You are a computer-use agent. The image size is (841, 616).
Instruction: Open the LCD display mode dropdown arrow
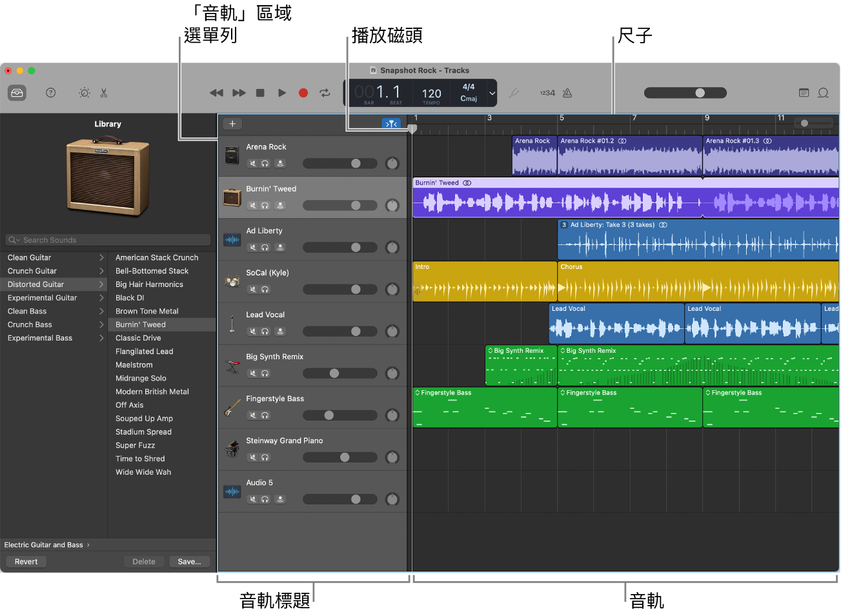[492, 93]
